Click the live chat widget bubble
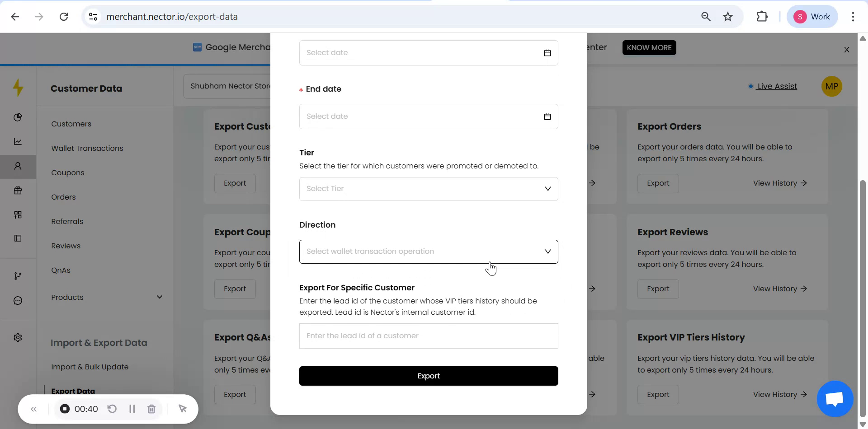Viewport: 868px width, 429px height. 834,399
